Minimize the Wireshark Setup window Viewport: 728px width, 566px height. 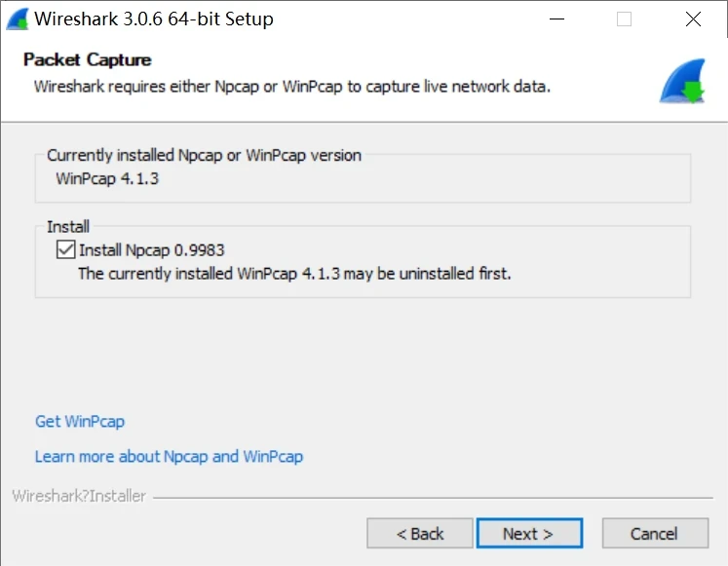[556, 19]
